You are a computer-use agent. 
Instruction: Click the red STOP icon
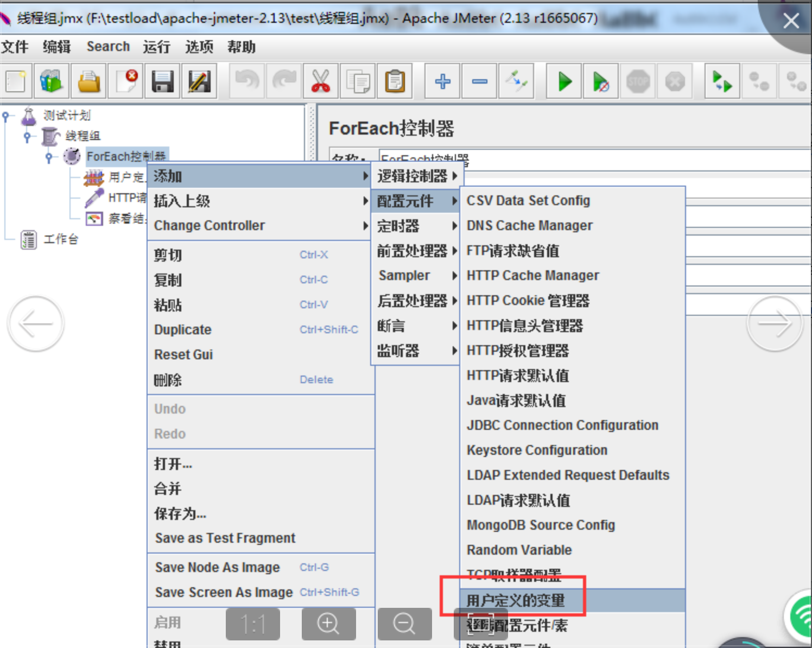coord(638,81)
